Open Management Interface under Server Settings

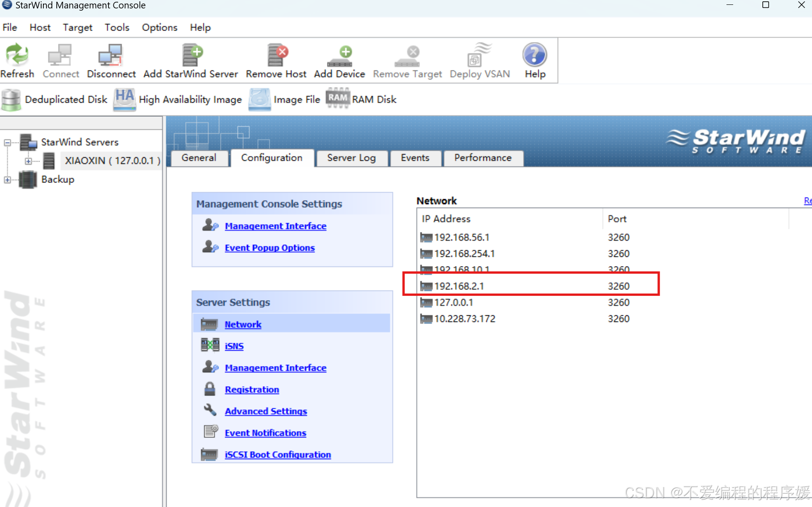276,368
